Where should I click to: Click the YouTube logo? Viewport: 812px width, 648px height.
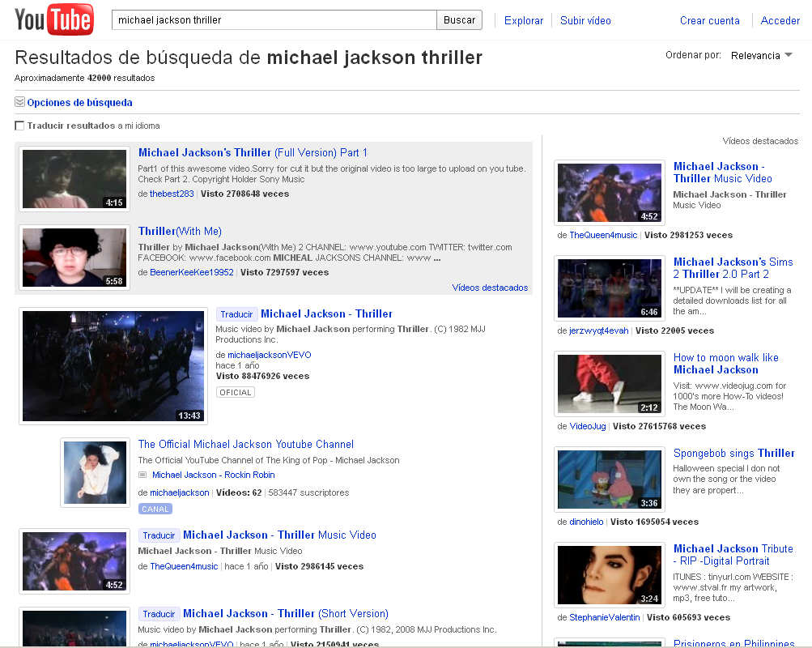click(x=54, y=20)
